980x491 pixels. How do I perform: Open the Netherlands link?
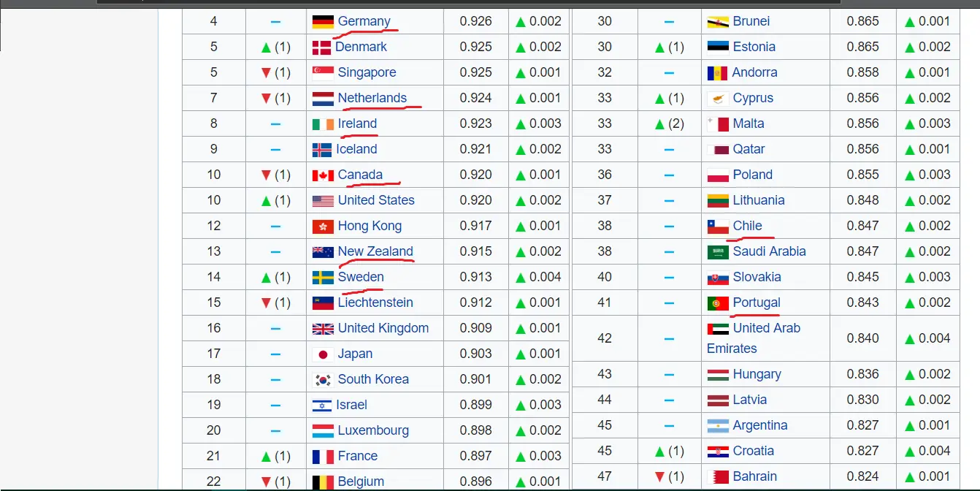[x=372, y=98]
